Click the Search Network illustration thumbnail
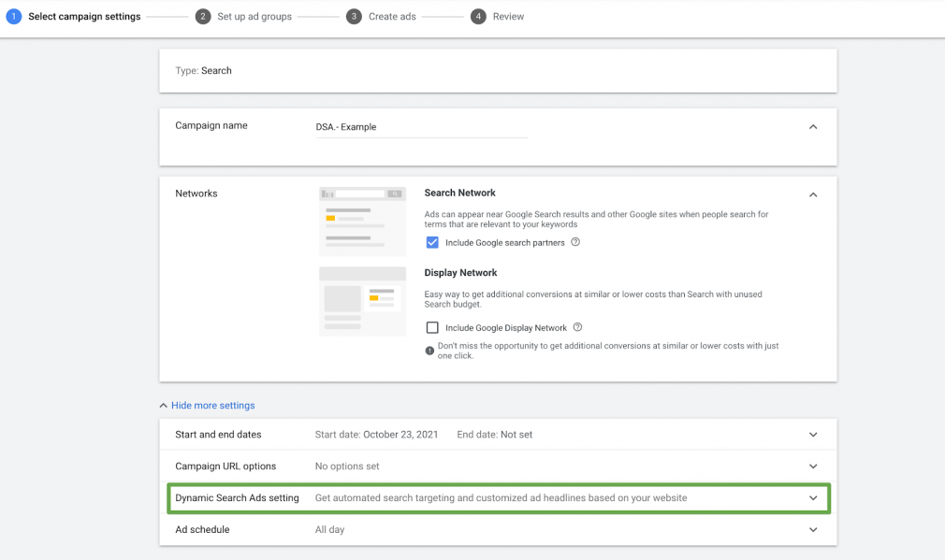Image resolution: width=945 pixels, height=560 pixels. pos(362,221)
